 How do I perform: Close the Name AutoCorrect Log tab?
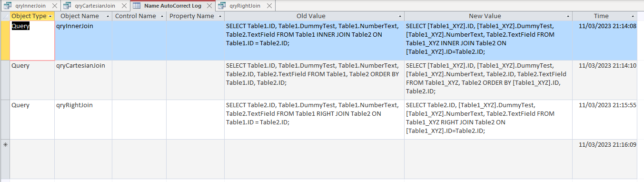coord(209,6)
